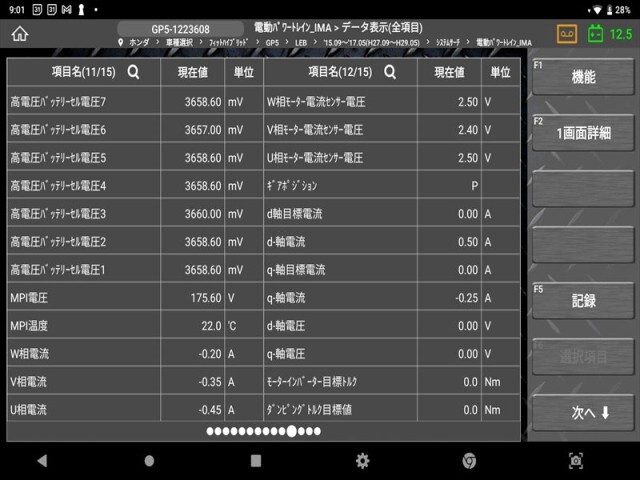Viewport: 640px width, 480px height.
Task: Select システムサーチ breadcrumb item
Action: pos(448,42)
